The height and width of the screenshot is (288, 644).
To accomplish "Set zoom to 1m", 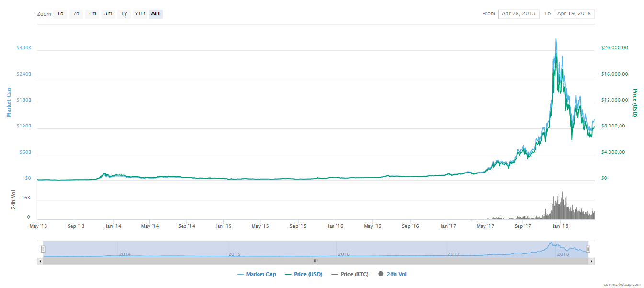I will click(92, 14).
